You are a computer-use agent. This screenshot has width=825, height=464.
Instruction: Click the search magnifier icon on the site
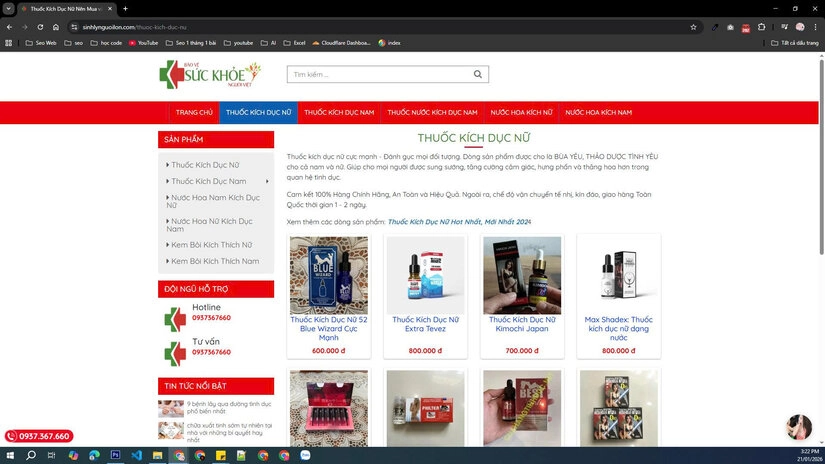point(478,74)
